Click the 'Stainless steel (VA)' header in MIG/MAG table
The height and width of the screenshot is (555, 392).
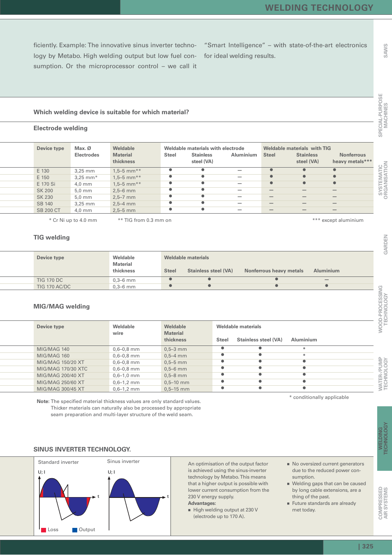(x=260, y=340)
